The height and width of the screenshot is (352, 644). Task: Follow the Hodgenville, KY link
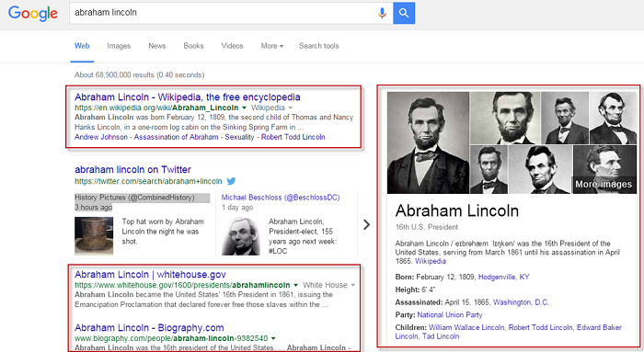pyautogui.click(x=503, y=277)
